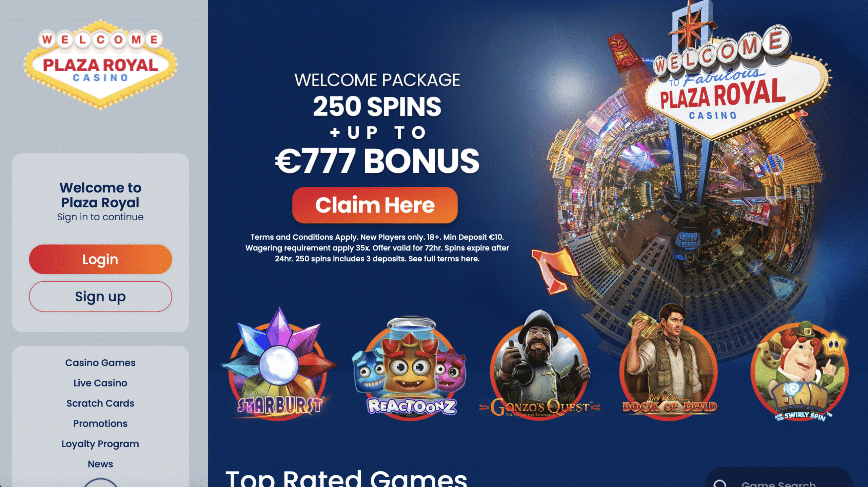The width and height of the screenshot is (868, 487).
Task: Open the Casino Games menu item
Action: pyautogui.click(x=100, y=362)
